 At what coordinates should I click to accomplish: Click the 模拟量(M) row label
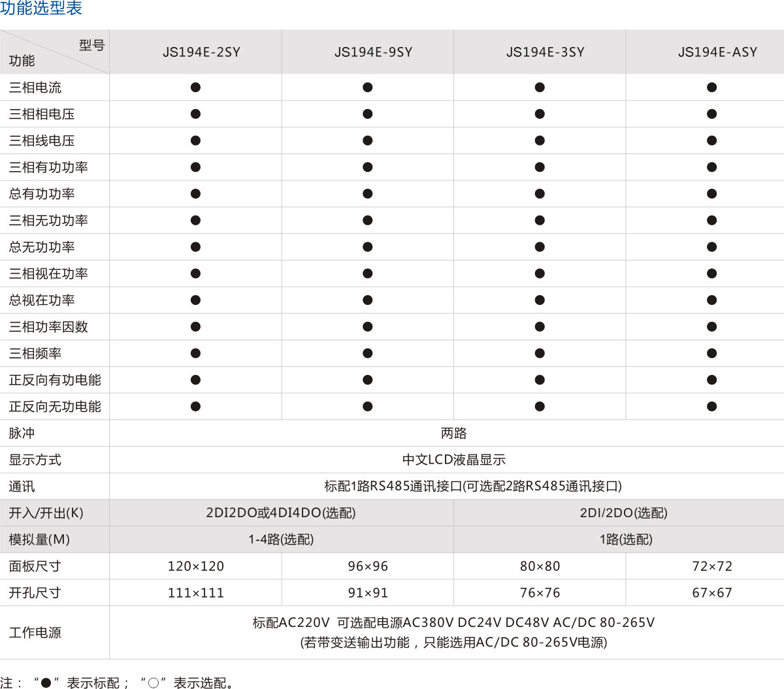[x=39, y=539]
